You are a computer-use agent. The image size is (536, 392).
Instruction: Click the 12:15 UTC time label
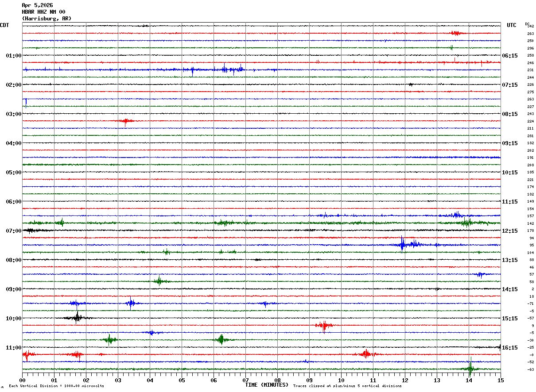[510, 231]
